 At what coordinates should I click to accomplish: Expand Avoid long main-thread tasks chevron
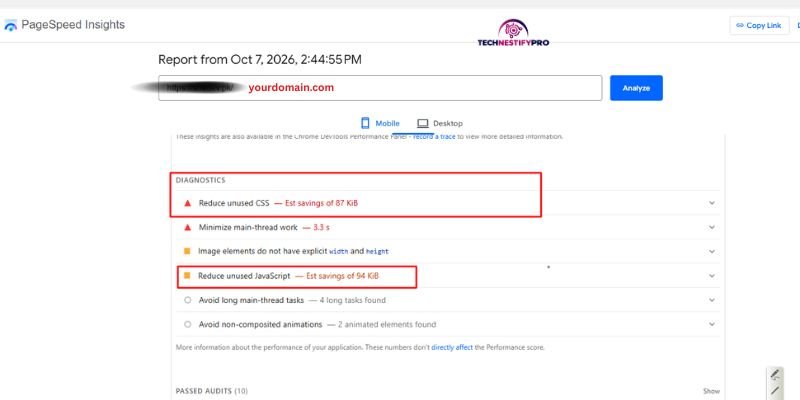(712, 300)
